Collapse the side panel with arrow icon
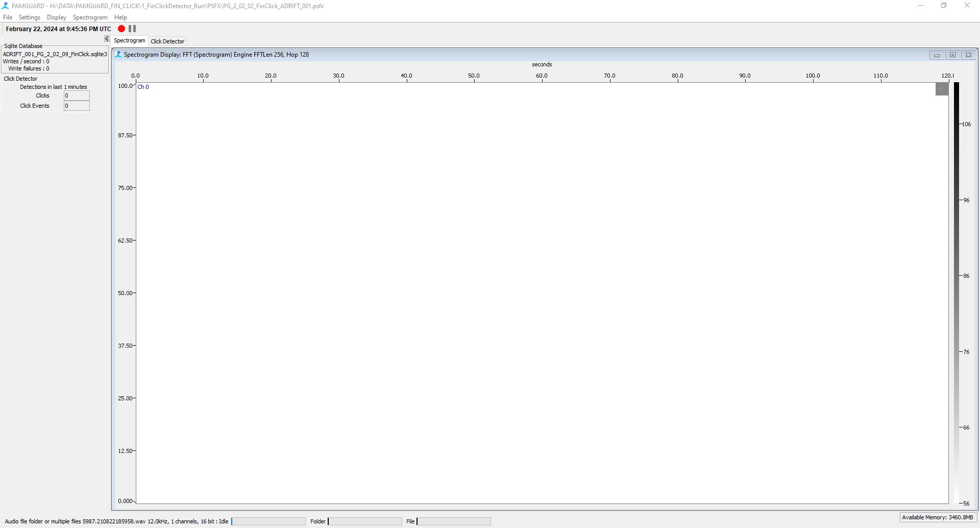This screenshot has height=528, width=980. [x=107, y=39]
